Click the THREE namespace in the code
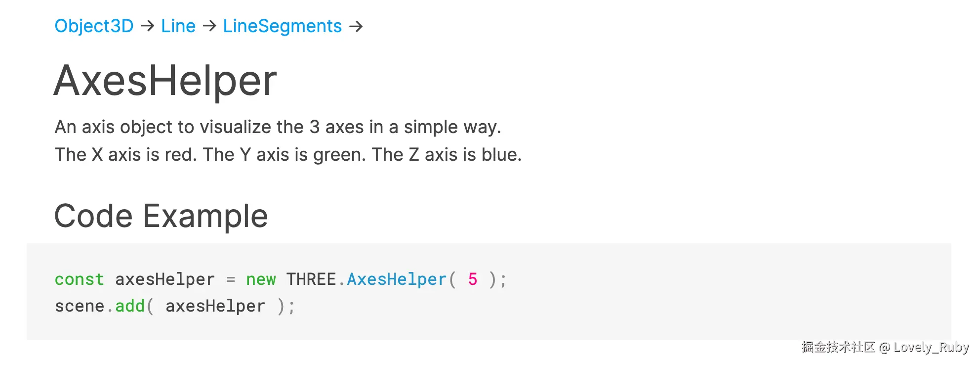This screenshot has width=980, height=365. (x=311, y=279)
